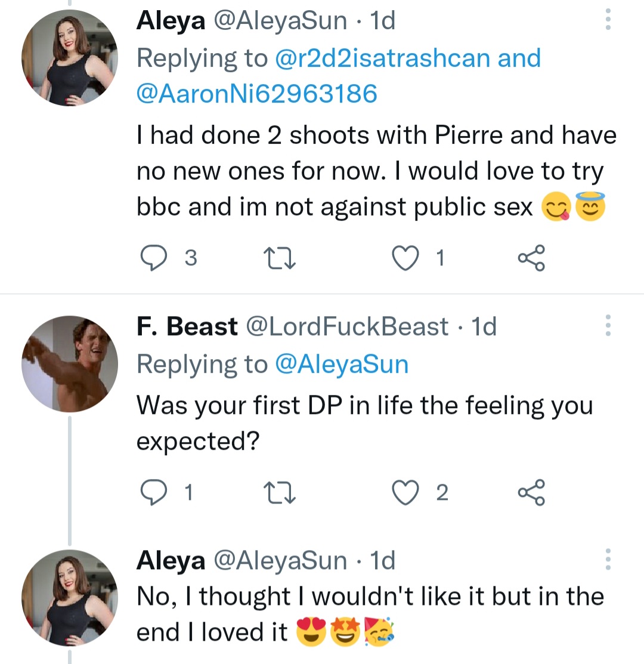The width and height of the screenshot is (644, 664).
Task: Open more options on F. Beast's tweet
Action: (x=608, y=326)
